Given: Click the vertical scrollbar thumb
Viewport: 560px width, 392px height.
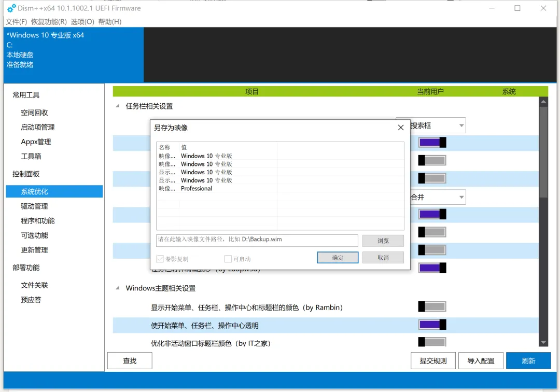Looking at the screenshot, I should [x=543, y=152].
